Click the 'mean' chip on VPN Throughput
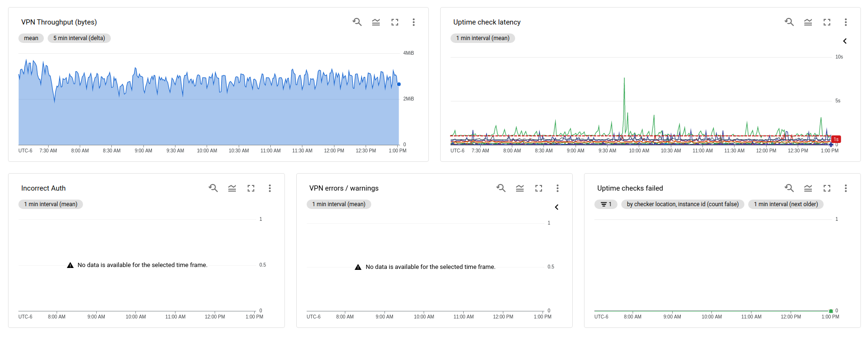 31,38
